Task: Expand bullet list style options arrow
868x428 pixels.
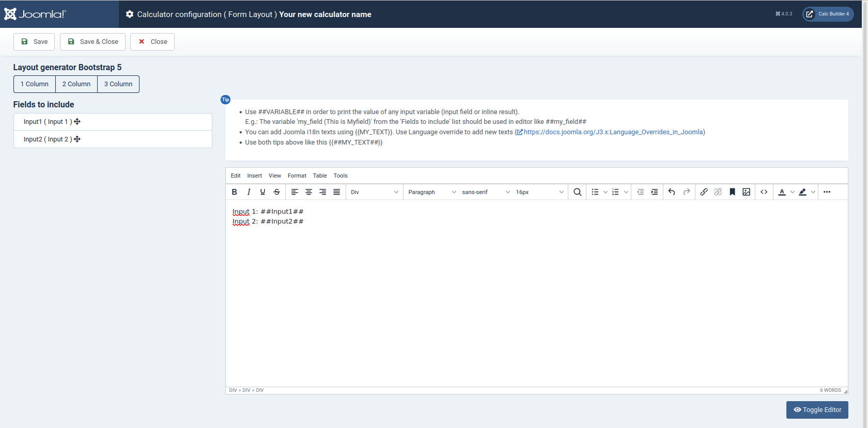Action: [606, 192]
